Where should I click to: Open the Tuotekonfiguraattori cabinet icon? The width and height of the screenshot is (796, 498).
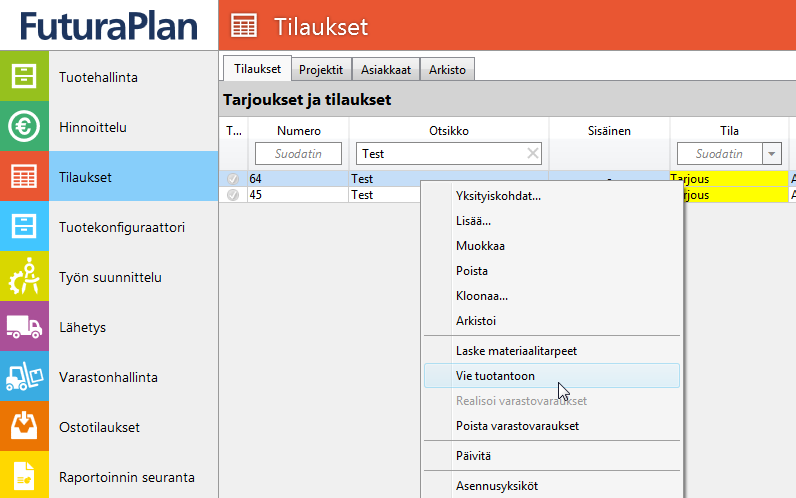click(24, 226)
